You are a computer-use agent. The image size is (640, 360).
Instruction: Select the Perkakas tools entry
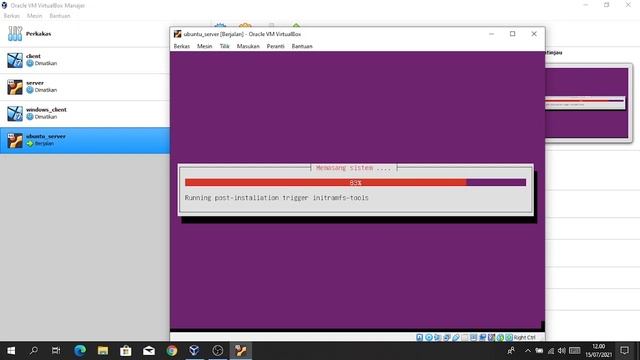84,34
